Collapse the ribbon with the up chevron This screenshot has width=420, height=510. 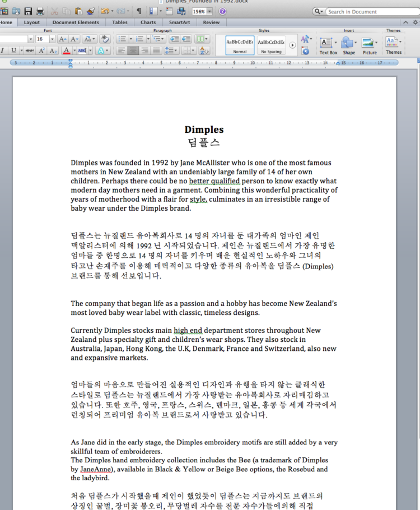point(405,22)
